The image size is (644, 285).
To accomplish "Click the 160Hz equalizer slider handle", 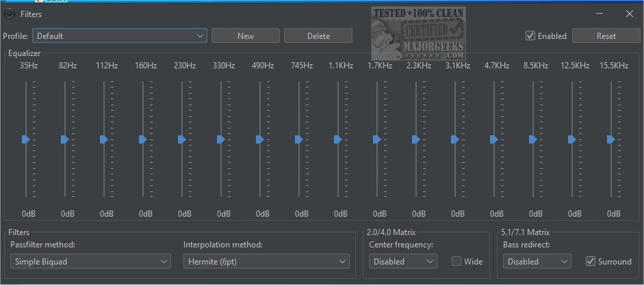I will [x=143, y=139].
